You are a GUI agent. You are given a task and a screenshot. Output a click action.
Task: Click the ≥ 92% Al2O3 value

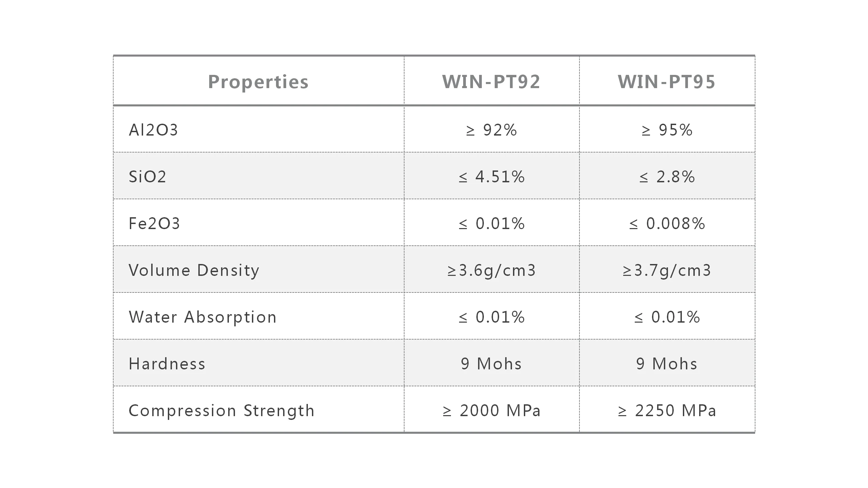[491, 130]
